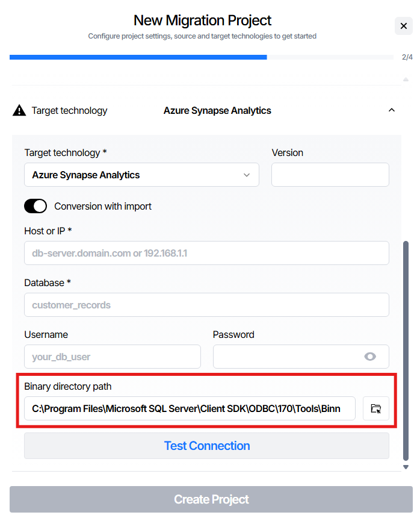Click the Create Project button

tap(211, 499)
